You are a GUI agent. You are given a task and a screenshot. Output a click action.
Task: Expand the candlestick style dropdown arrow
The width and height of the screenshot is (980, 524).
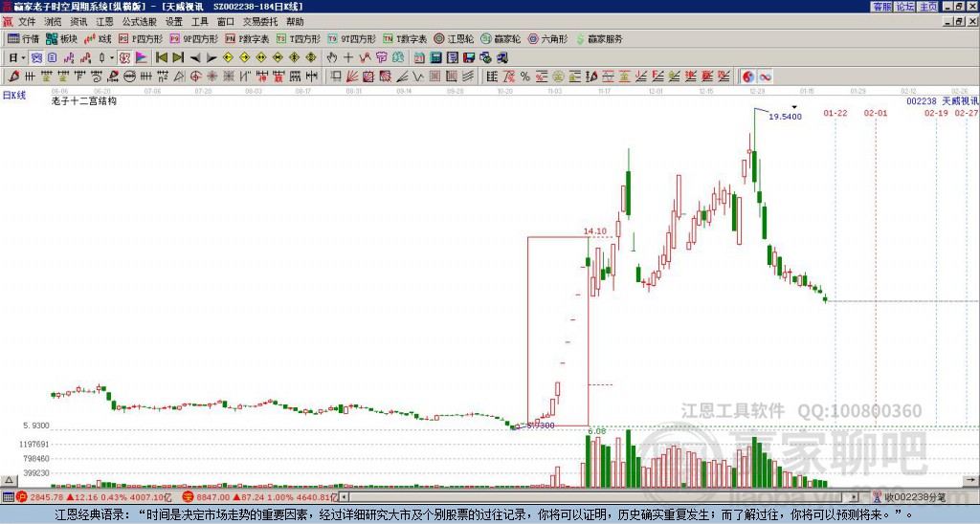click(x=111, y=57)
